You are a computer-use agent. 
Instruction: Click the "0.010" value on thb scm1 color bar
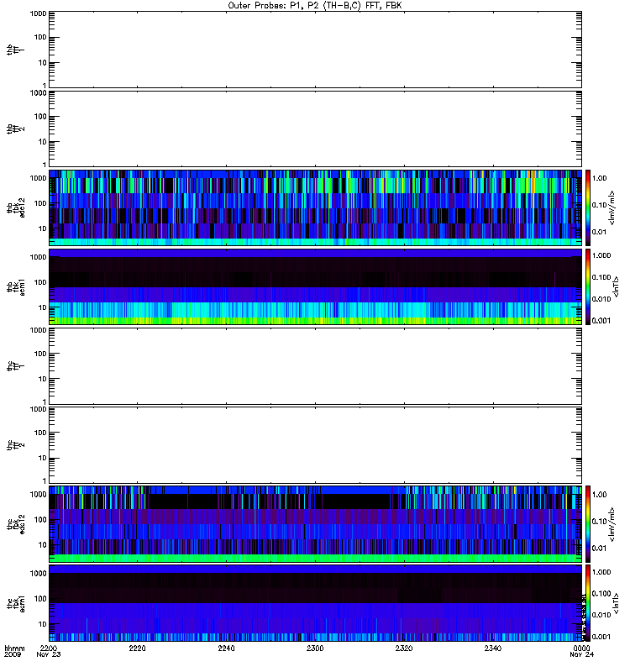point(601,299)
